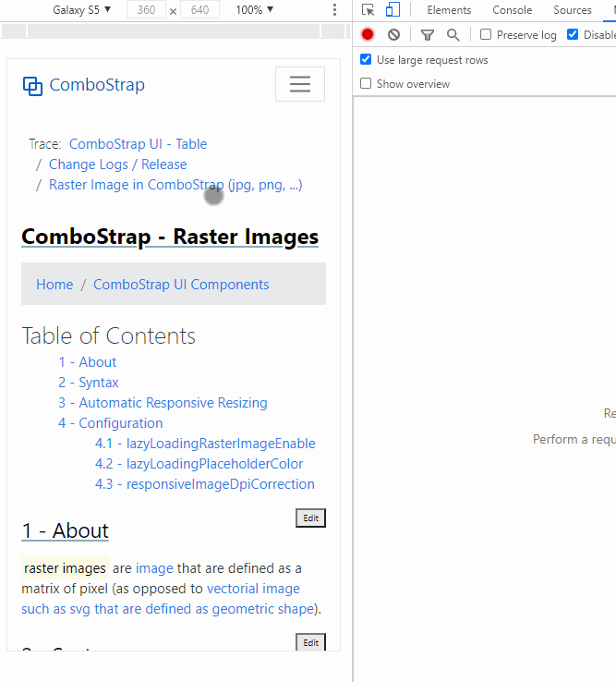Enable the Preserve log checkbox
Image resolution: width=616 pixels, height=682 pixels.
pyautogui.click(x=486, y=35)
